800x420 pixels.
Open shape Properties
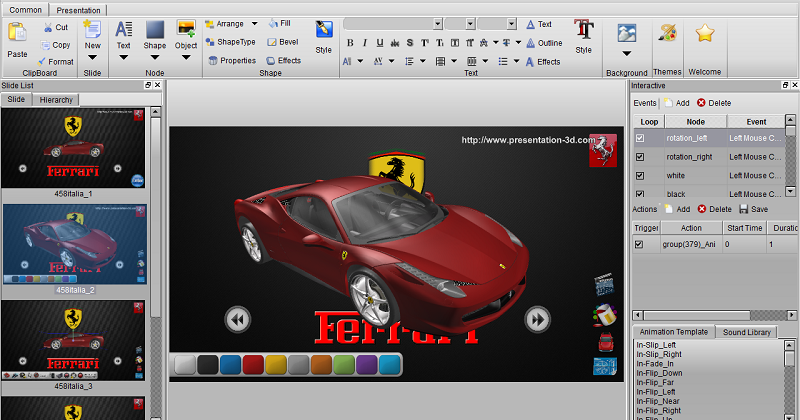tap(232, 60)
